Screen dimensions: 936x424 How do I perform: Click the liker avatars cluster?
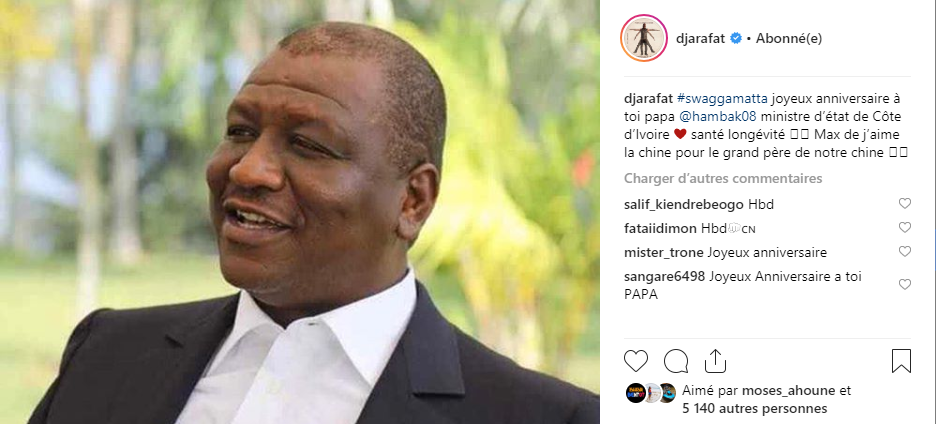pos(651,392)
